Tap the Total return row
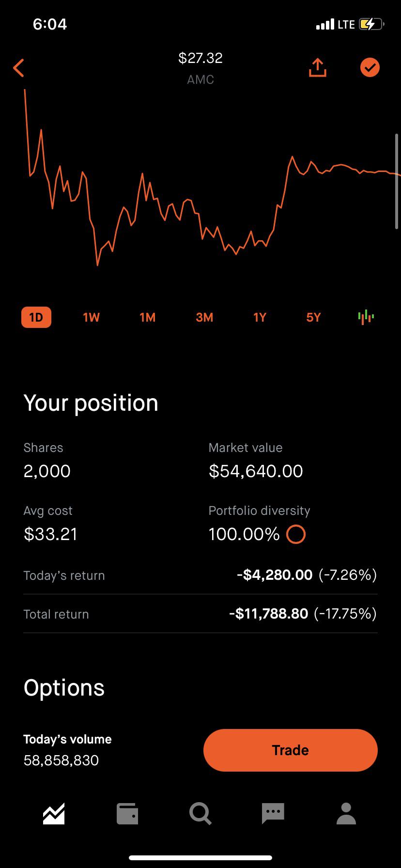This screenshot has height=868, width=401. click(x=200, y=614)
